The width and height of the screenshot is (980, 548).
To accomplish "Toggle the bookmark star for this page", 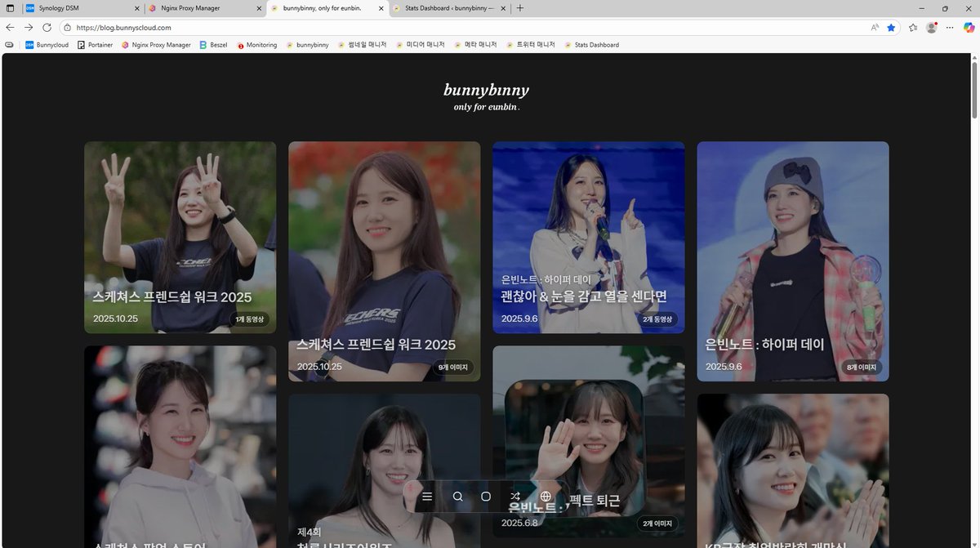I will point(891,27).
